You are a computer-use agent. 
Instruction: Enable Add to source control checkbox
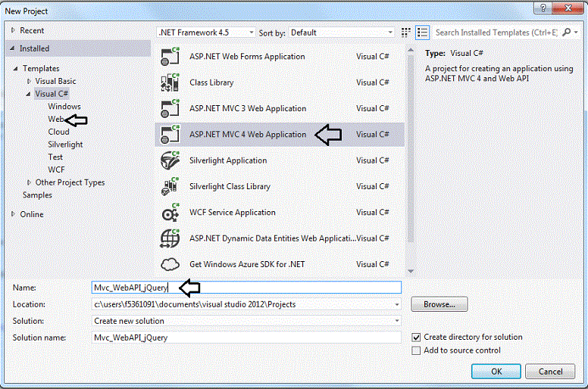(416, 350)
